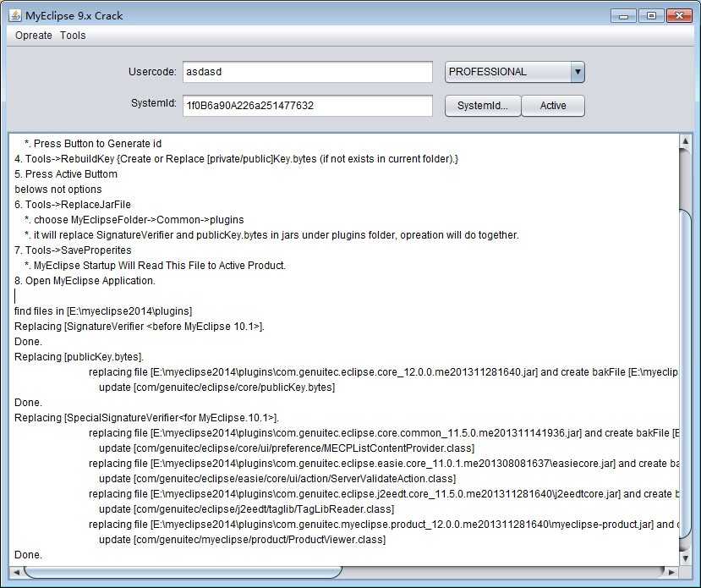
Task: Click the line '8. Open MyEclipse Application.'
Action: pyautogui.click(x=85, y=280)
